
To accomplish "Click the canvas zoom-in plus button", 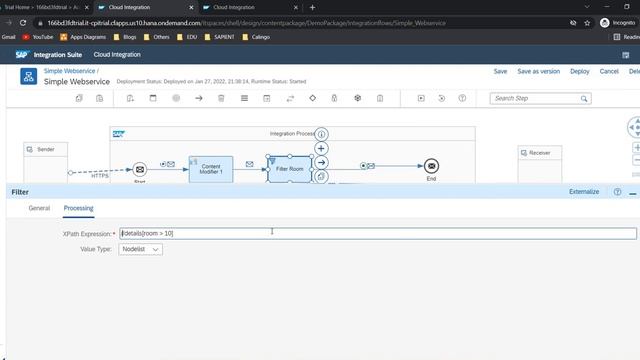I will (x=636, y=148).
